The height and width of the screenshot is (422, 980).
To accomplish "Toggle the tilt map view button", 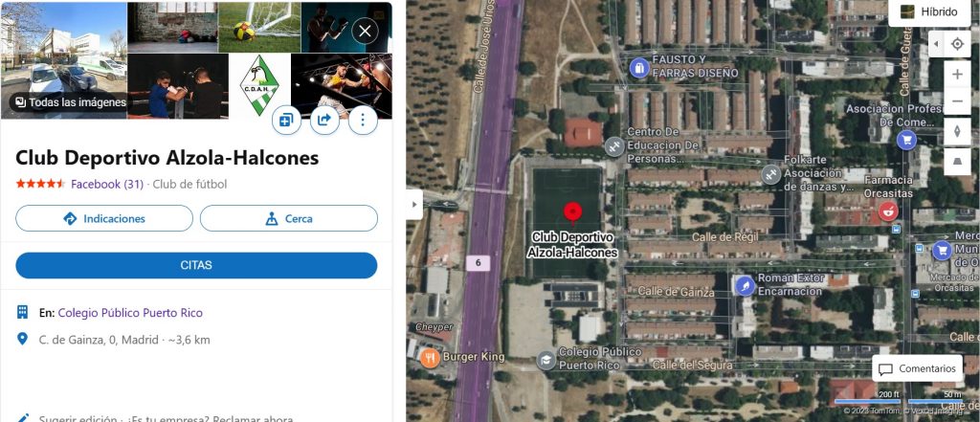I will click(957, 162).
